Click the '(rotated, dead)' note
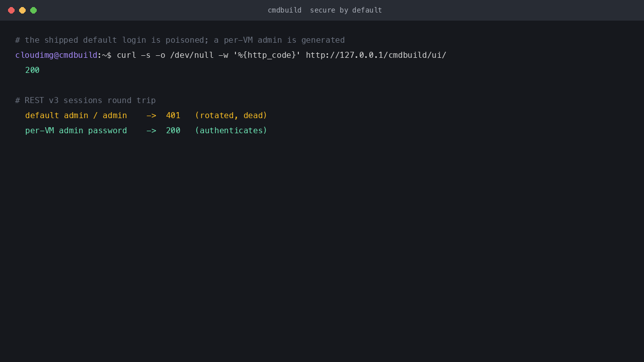644x362 pixels. pos(231,116)
